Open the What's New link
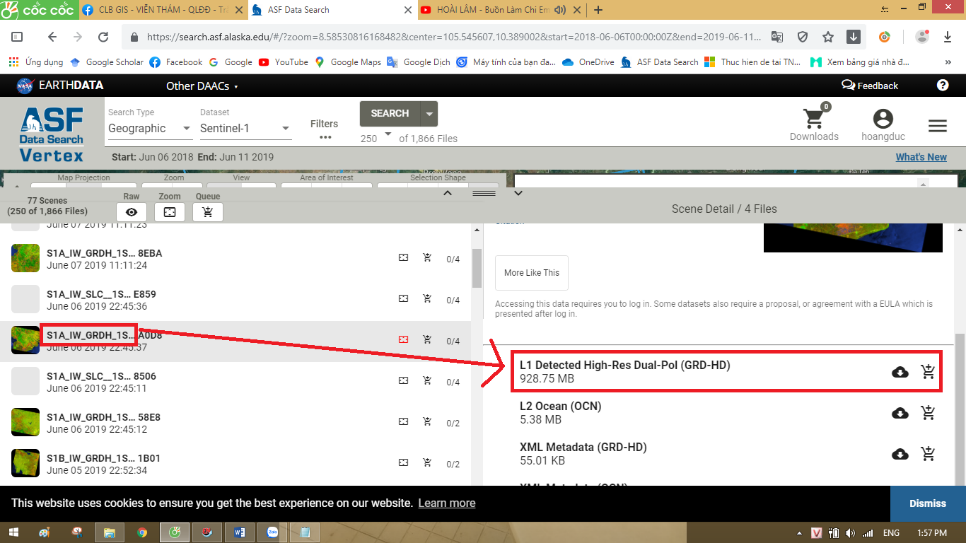 (x=921, y=157)
